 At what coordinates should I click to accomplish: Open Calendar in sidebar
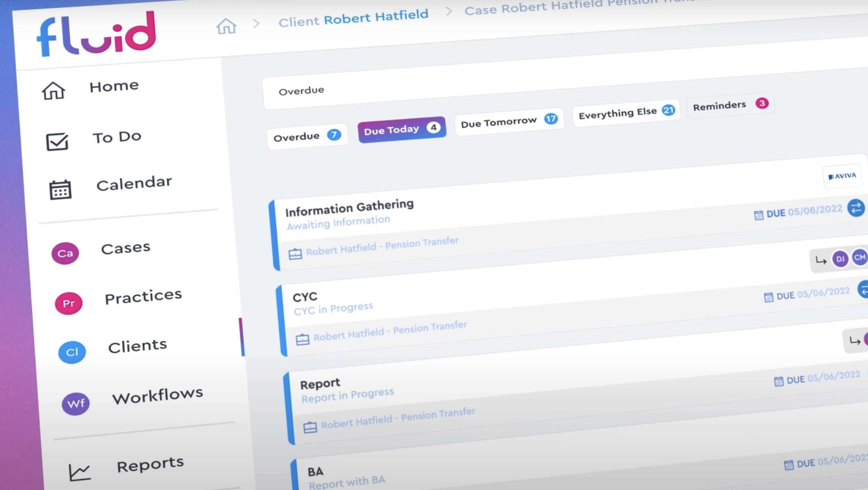[x=134, y=183]
